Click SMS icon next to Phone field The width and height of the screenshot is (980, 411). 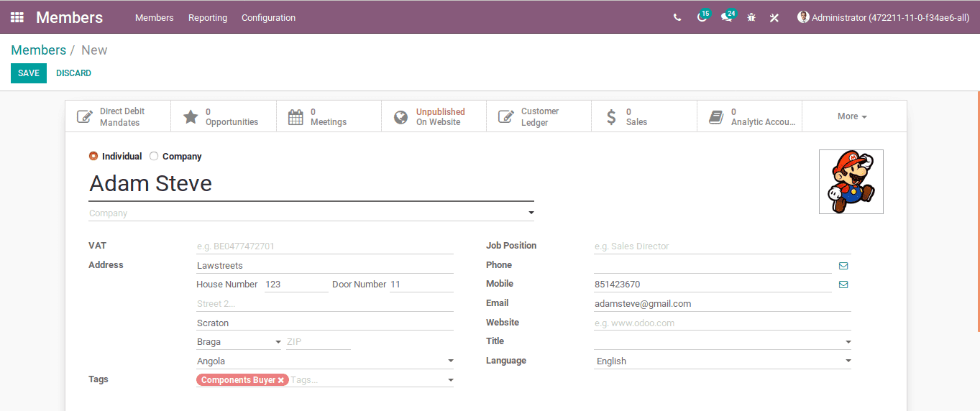843,266
